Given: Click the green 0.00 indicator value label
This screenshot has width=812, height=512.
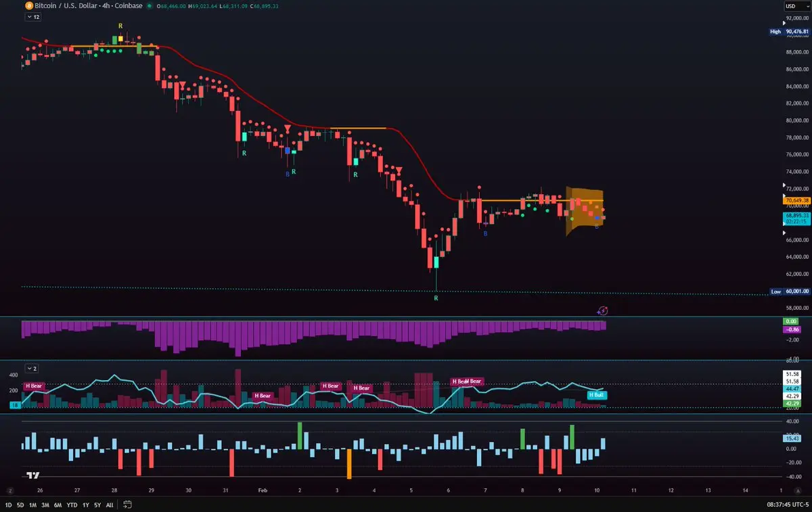Looking at the screenshot, I should tap(792, 321).
